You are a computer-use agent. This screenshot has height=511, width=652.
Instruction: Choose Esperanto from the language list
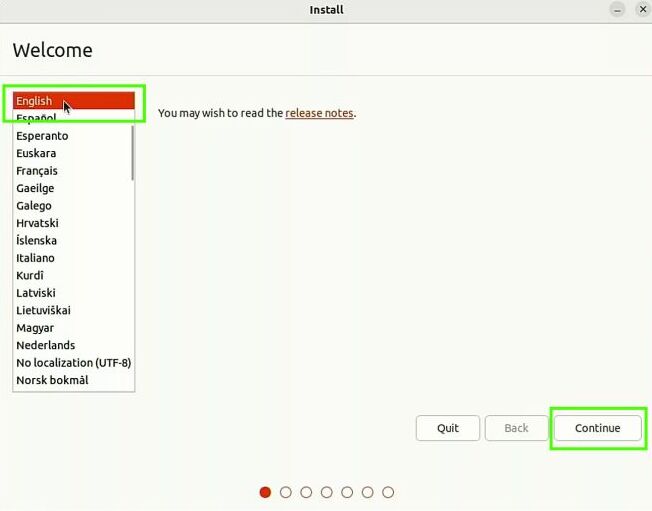click(x=74, y=136)
